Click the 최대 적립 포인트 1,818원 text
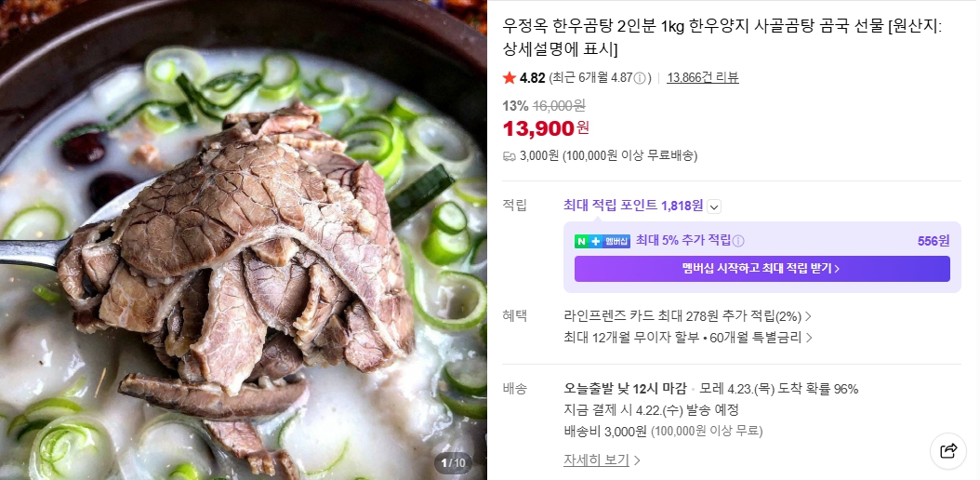This screenshot has width=980, height=480. coord(633,205)
